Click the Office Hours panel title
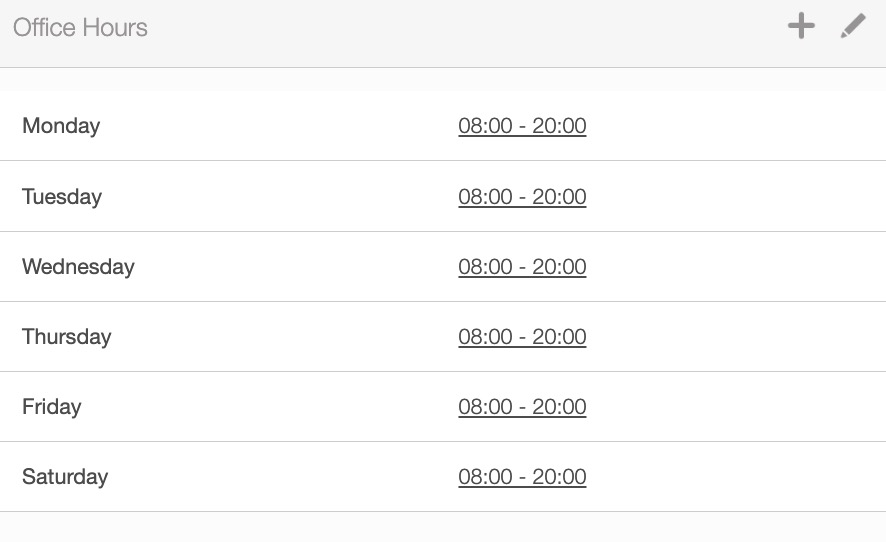The width and height of the screenshot is (886, 542). (x=80, y=27)
